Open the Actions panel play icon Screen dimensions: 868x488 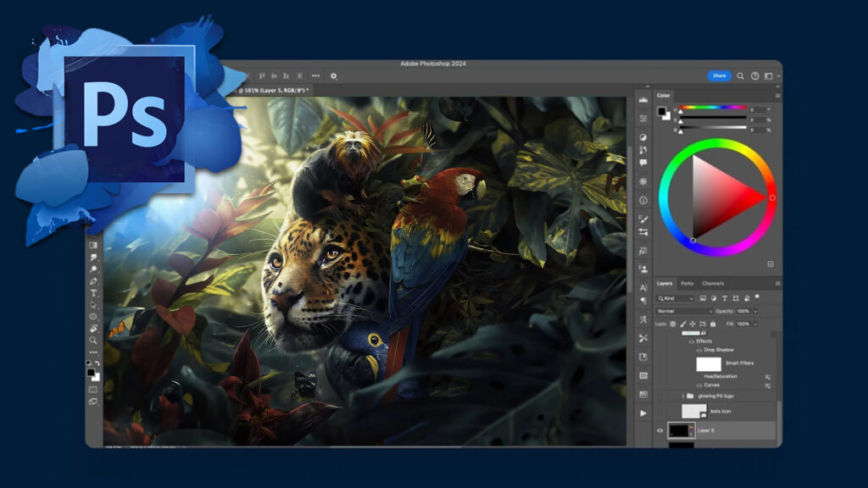(x=643, y=413)
